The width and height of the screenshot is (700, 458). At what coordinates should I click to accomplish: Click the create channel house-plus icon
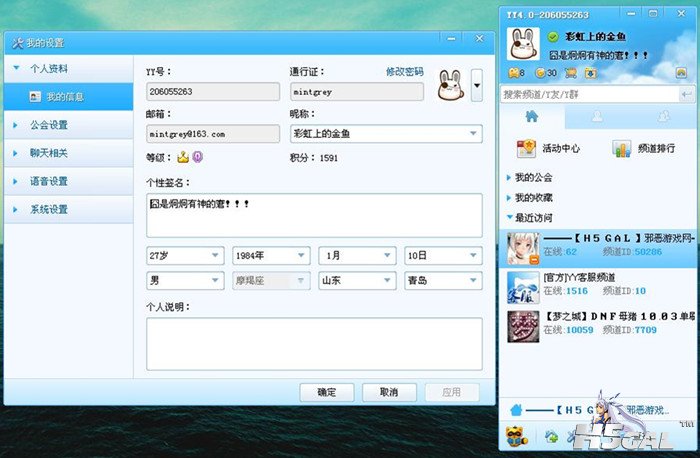[x=551, y=436]
